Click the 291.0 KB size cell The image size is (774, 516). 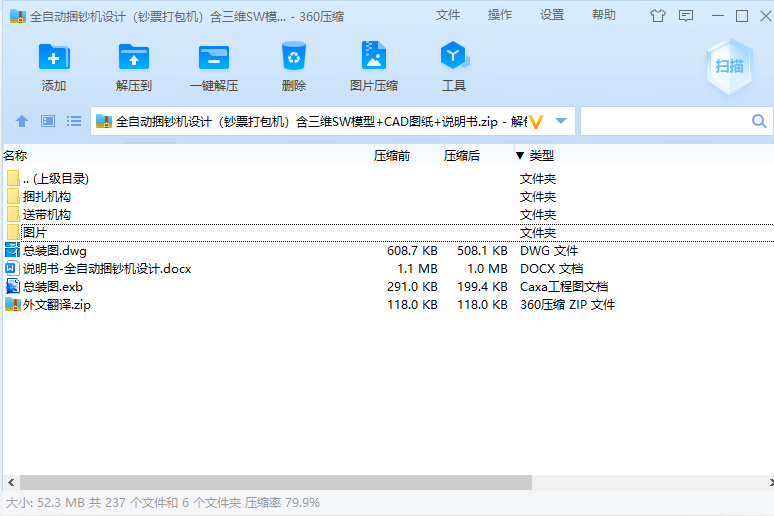tap(412, 287)
